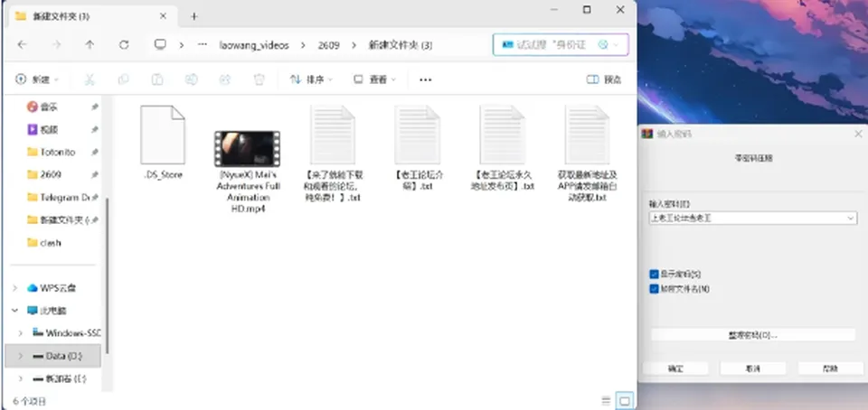
Task: Click the monitor icon in the address bar
Action: tap(160, 45)
